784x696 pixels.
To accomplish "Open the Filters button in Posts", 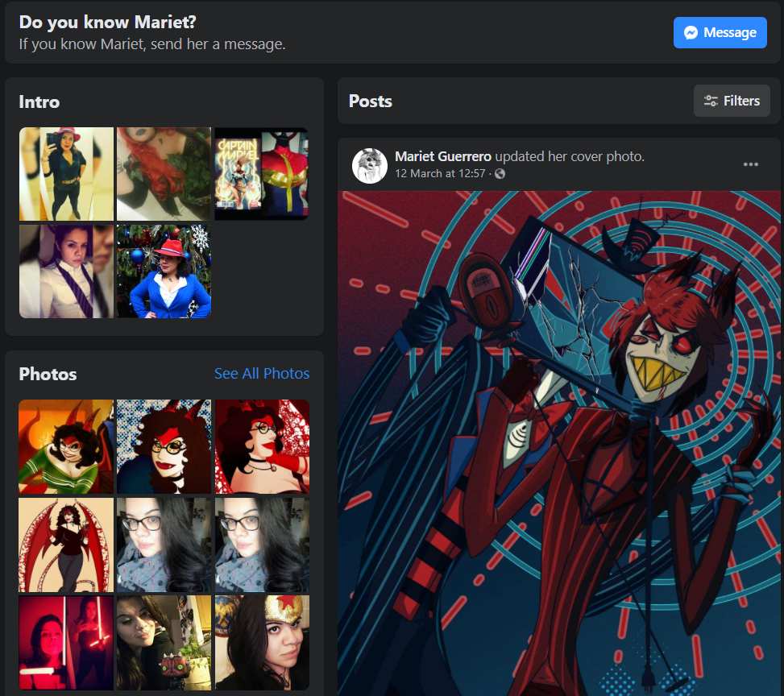I will (x=732, y=101).
